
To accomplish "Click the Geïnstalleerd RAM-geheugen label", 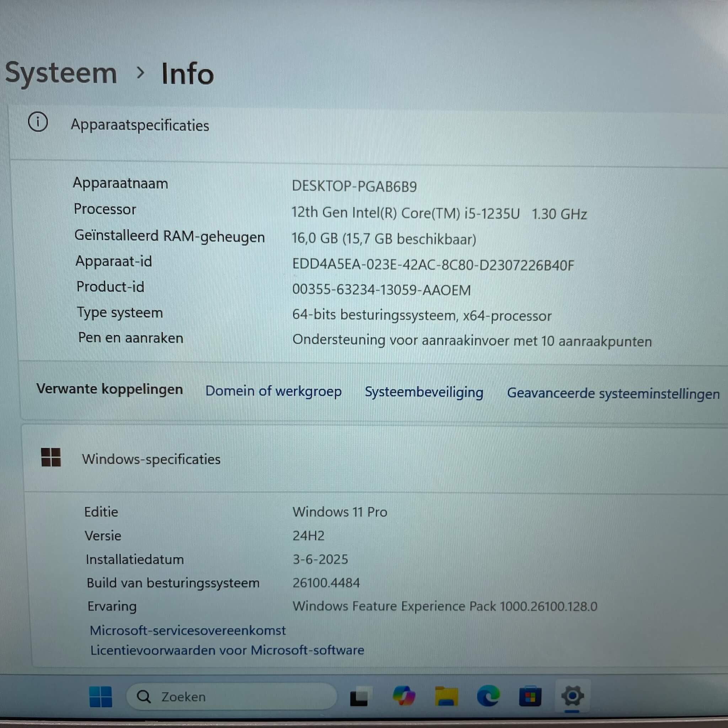I will coord(170,236).
